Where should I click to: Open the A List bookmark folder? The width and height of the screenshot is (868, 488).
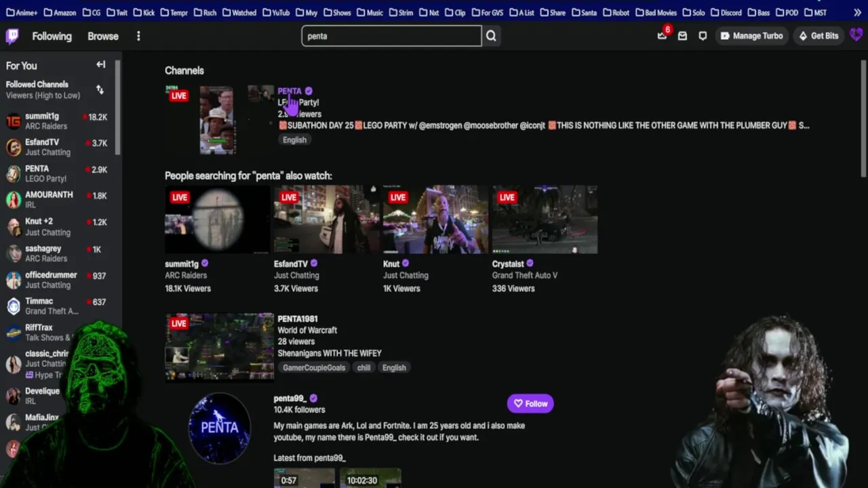(x=521, y=12)
